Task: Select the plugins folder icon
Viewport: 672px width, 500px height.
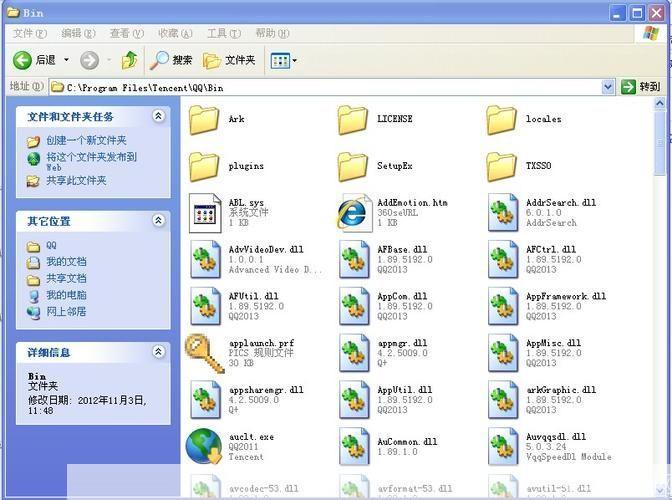Action: 204,167
